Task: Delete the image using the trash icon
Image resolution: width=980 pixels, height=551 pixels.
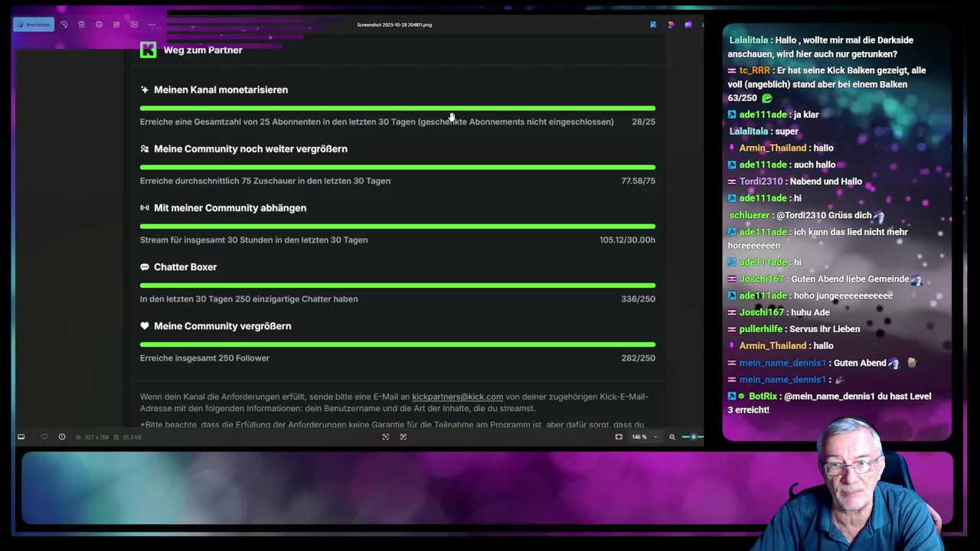Action: click(x=81, y=24)
